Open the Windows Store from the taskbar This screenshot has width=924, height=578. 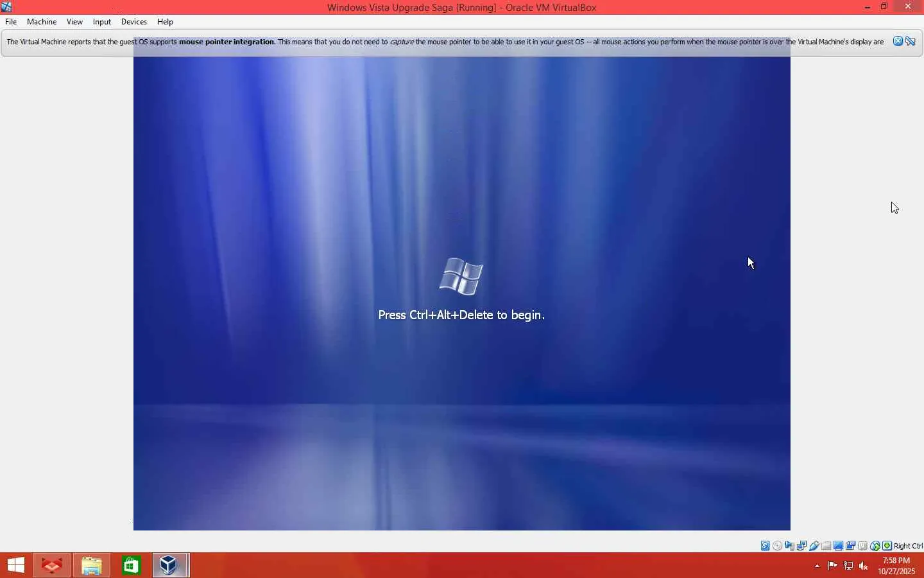click(132, 565)
